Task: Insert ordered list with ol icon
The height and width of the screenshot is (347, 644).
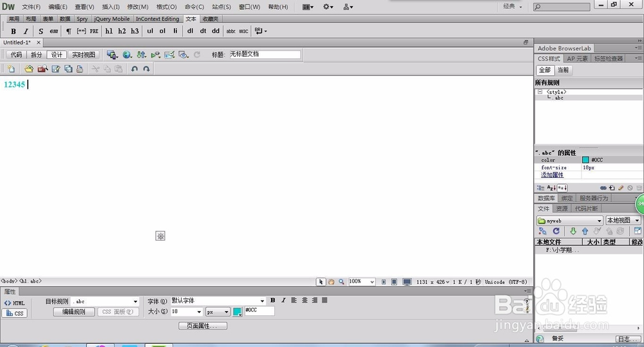Action: (x=162, y=31)
